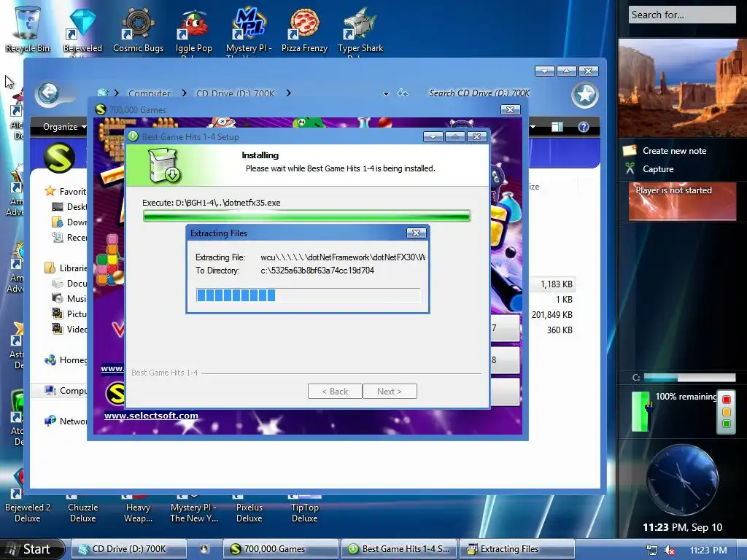Click Search CD Drive (D:) 700K box

coord(479,93)
